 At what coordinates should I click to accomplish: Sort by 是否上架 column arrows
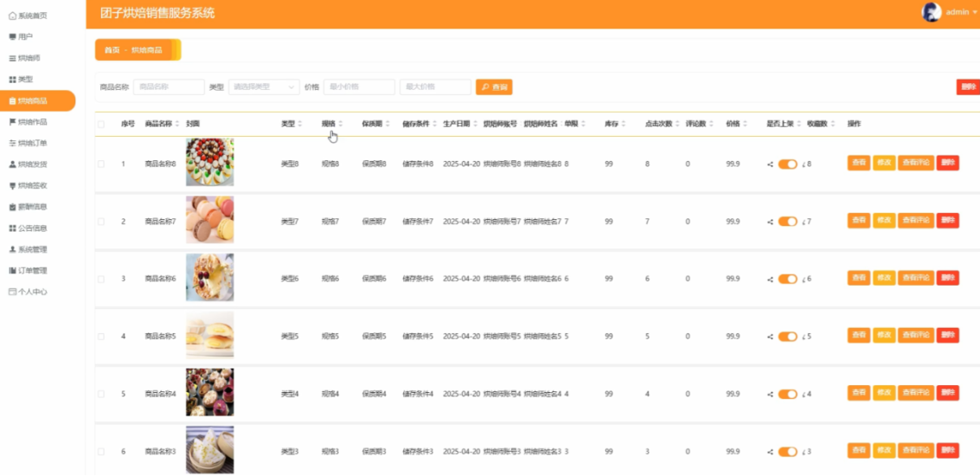pos(798,124)
